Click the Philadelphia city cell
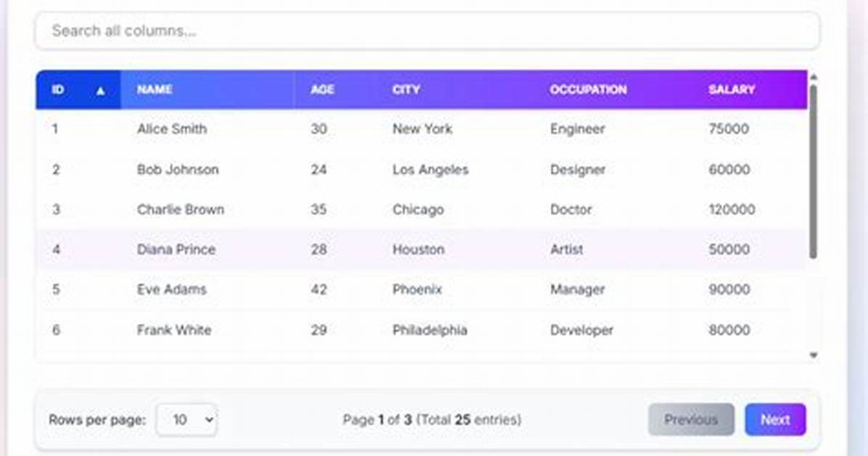This screenshot has height=456, width=868. click(x=430, y=330)
